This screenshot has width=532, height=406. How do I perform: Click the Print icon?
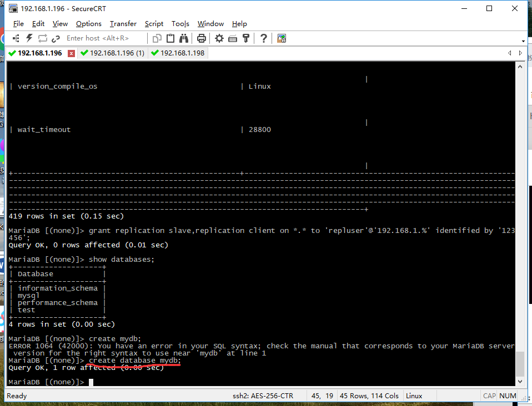coord(201,38)
